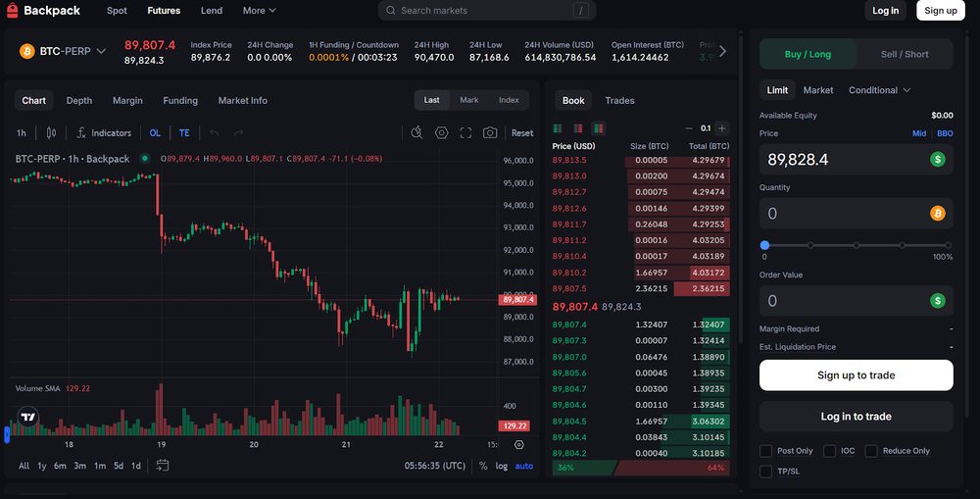Show asks-only order book view
Screen dimensions: 980x499
point(578,128)
